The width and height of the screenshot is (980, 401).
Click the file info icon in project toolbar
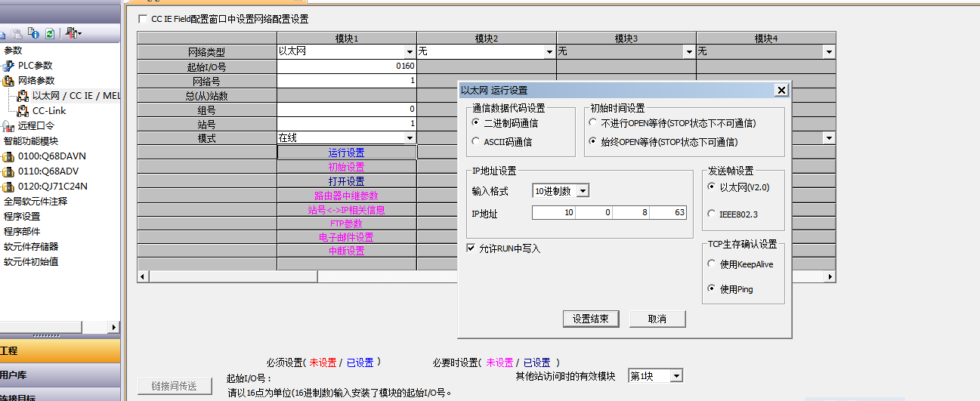(x=33, y=33)
